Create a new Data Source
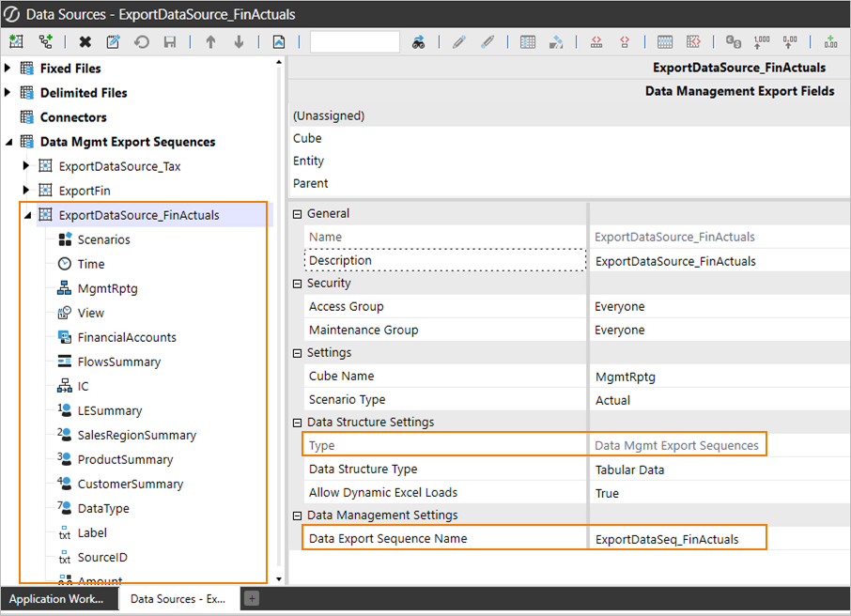 (15, 41)
